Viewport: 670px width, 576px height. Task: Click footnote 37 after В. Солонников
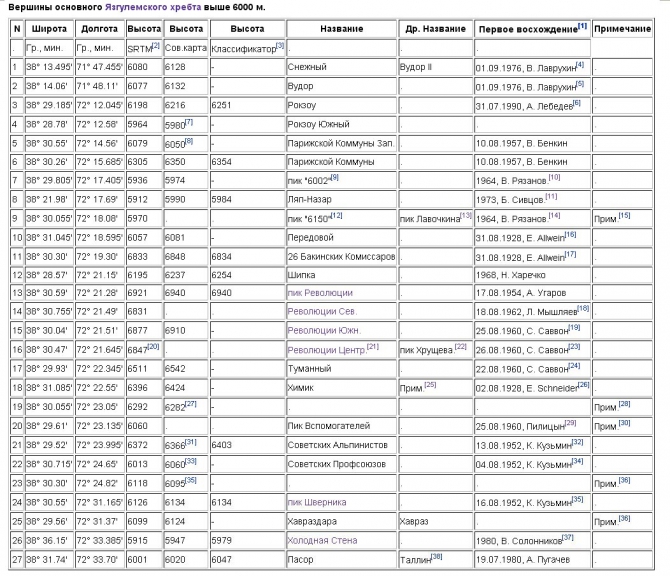tap(567, 537)
